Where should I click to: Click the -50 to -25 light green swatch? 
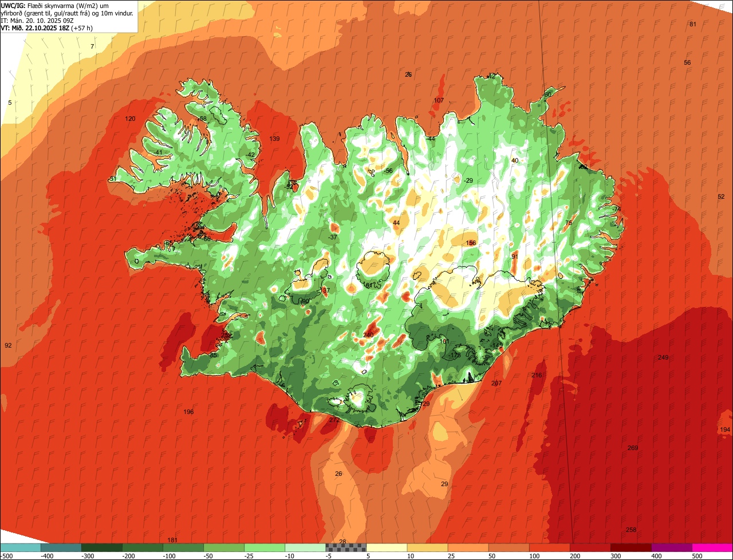click(x=223, y=547)
